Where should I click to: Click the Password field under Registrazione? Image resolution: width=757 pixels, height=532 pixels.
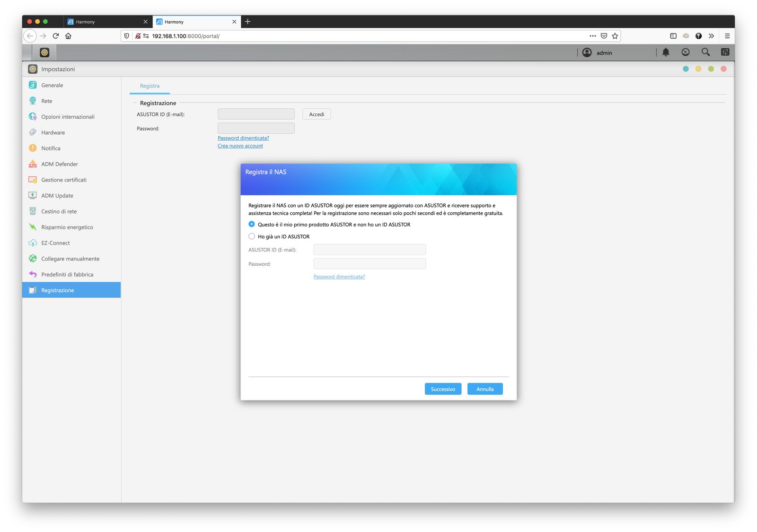pyautogui.click(x=256, y=128)
